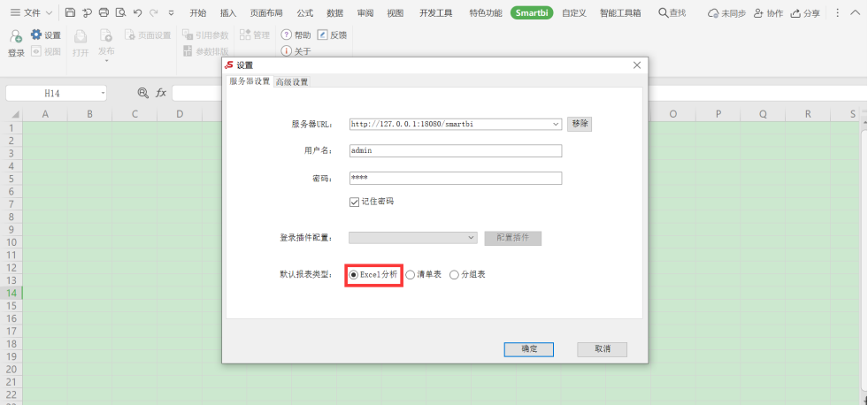Click the 设置 gear icon in Smartbi ribbon
868x405 pixels.
(x=36, y=34)
